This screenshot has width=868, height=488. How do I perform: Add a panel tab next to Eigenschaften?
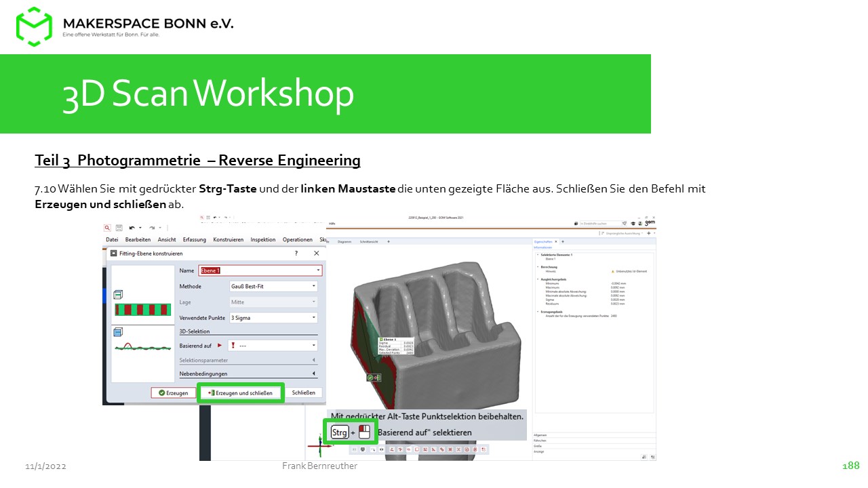[x=562, y=241]
